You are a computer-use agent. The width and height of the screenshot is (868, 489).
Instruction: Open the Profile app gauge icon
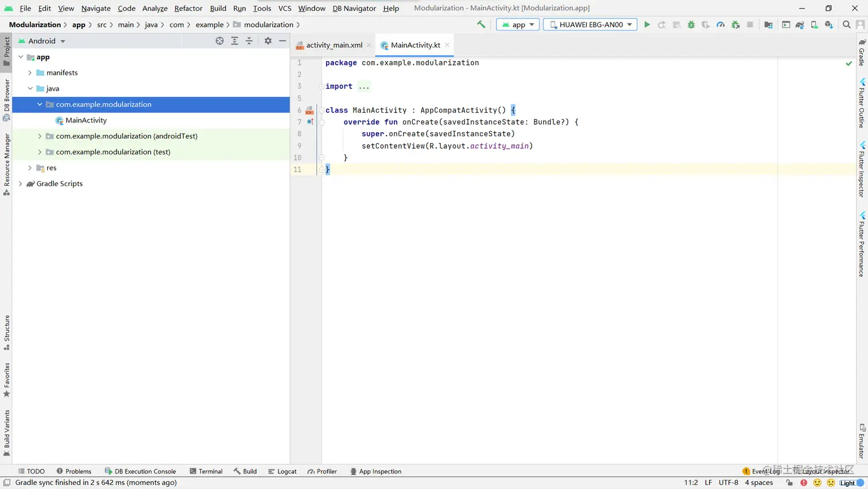[720, 25]
